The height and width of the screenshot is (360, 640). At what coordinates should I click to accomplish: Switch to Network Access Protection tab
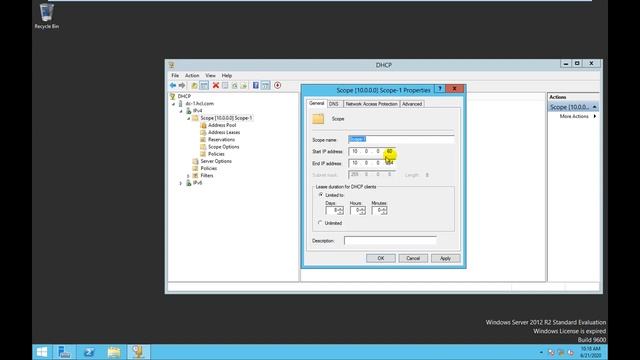[371, 104]
